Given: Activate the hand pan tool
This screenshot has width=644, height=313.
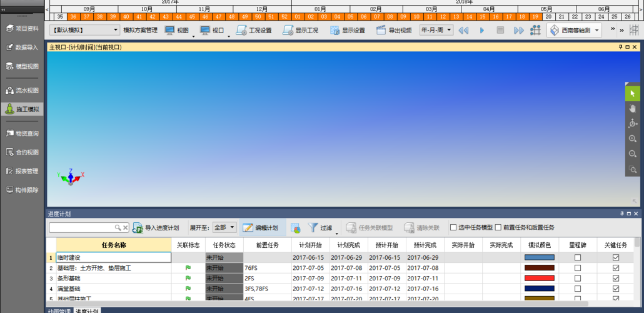Looking at the screenshot, I should click(x=633, y=108).
